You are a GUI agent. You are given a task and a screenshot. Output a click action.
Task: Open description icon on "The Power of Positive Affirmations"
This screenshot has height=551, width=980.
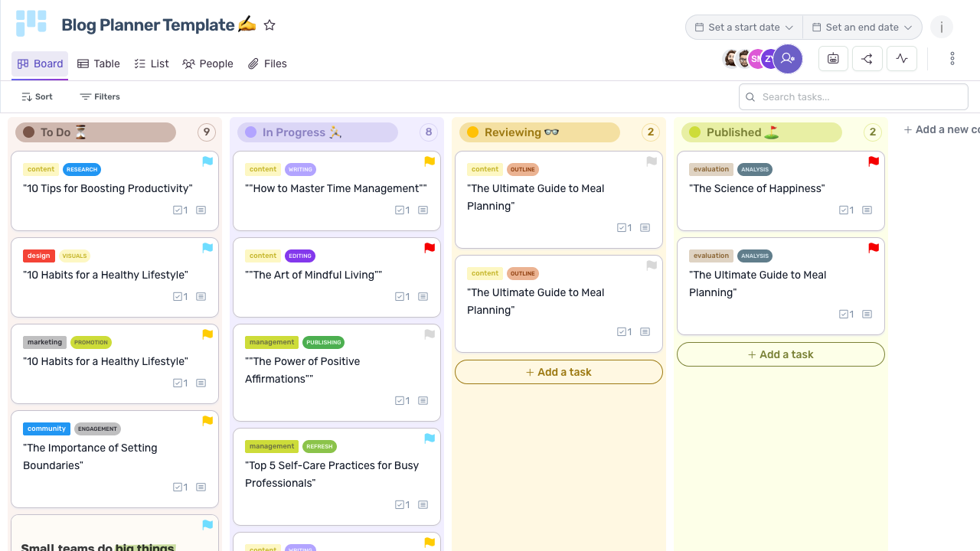coord(423,400)
